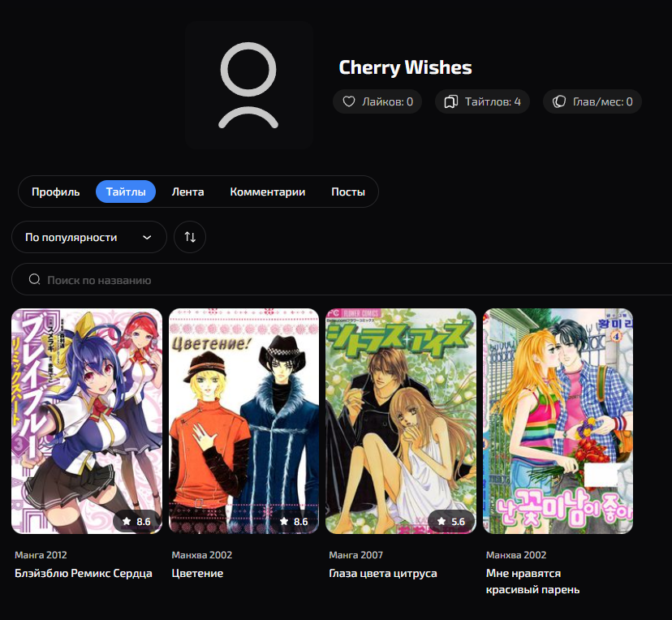672x620 pixels.
Task: Open the Лента tab
Action: click(x=187, y=192)
